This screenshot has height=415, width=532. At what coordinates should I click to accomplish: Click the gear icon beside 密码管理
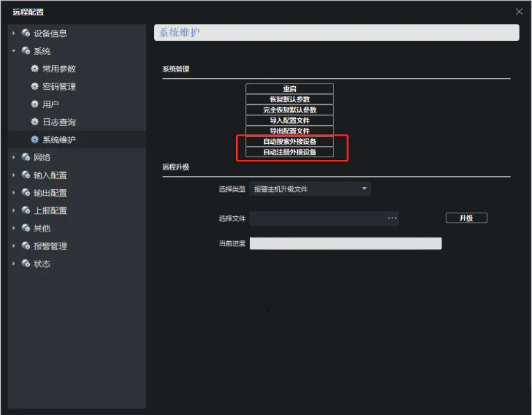click(35, 87)
